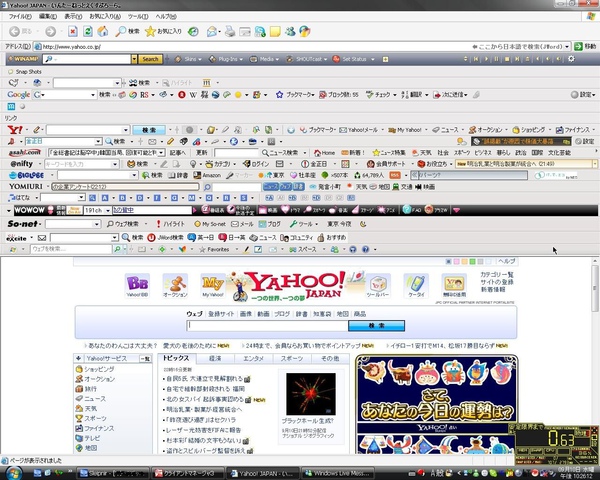The width and height of the screenshot is (600, 480).
Task: Select the green page color swatch
Action: 473,262
